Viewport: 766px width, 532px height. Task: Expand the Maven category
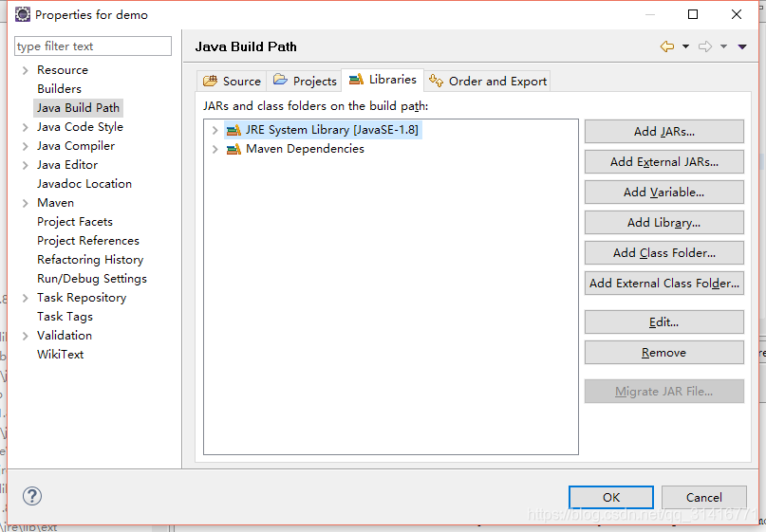(x=26, y=203)
